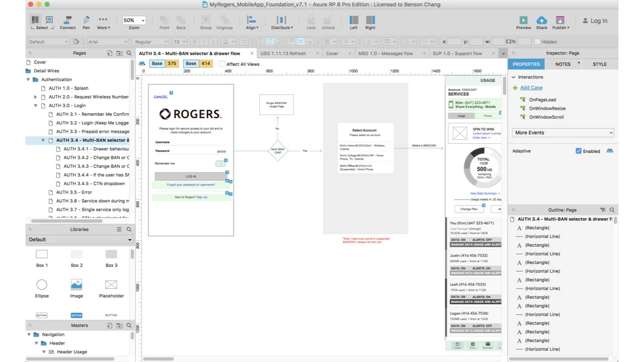This screenshot has height=362, width=644.
Task: Switch to the Cover tab
Action: (332, 53)
